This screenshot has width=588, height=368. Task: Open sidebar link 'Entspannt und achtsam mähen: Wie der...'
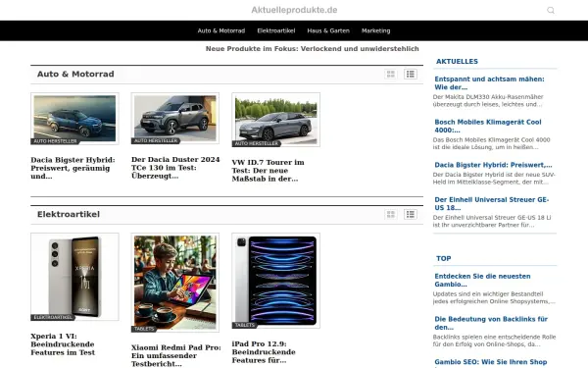(x=489, y=83)
